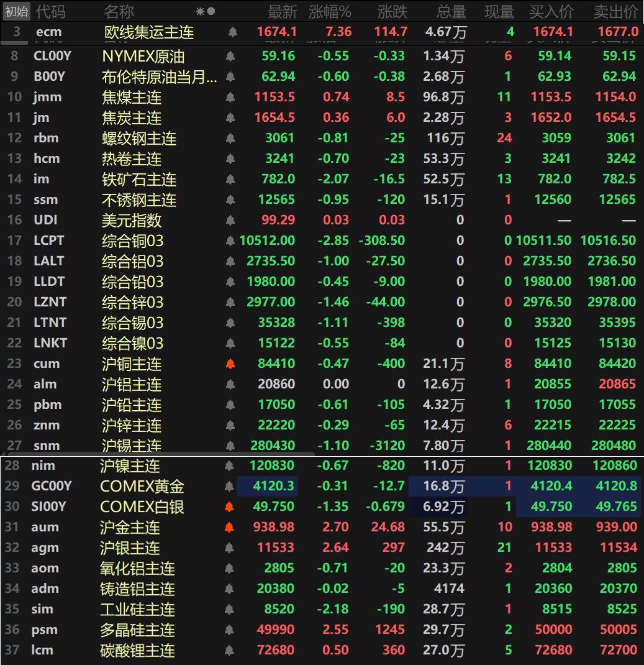Sort by 最新 price column header
Viewport: 644px width, 665px height.
point(282,11)
